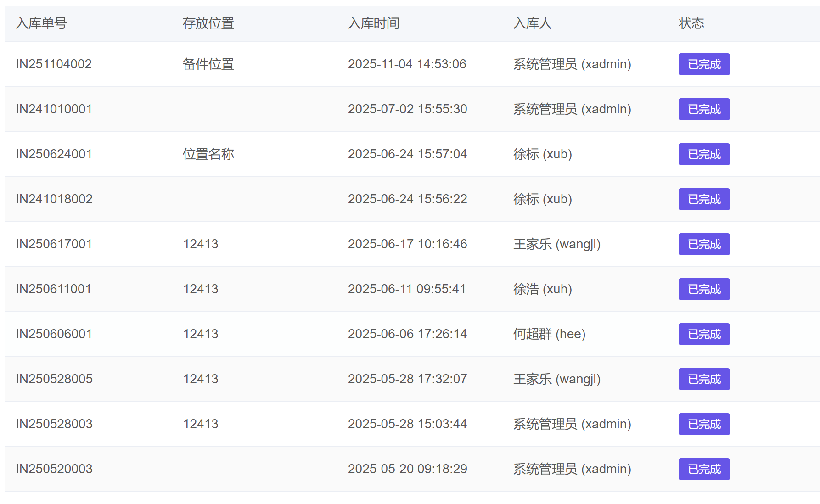820x504 pixels.
Task: Open inbound order IN251104002
Action: (x=54, y=64)
